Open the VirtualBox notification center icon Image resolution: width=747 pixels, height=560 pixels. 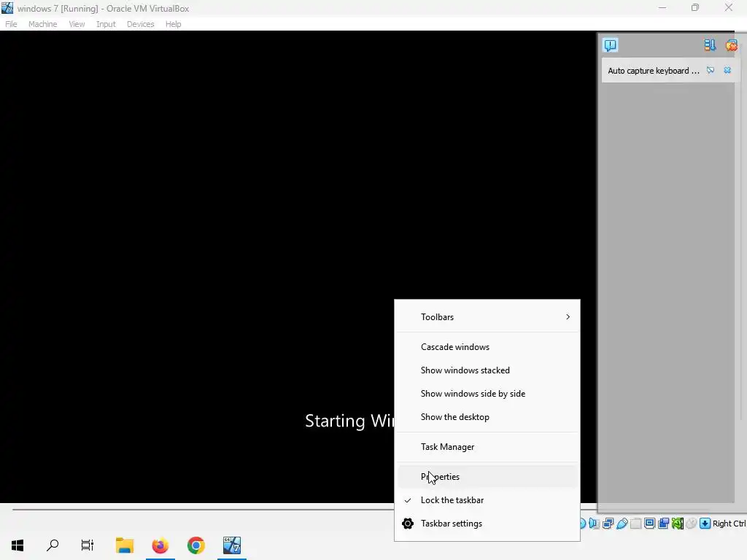coord(611,45)
